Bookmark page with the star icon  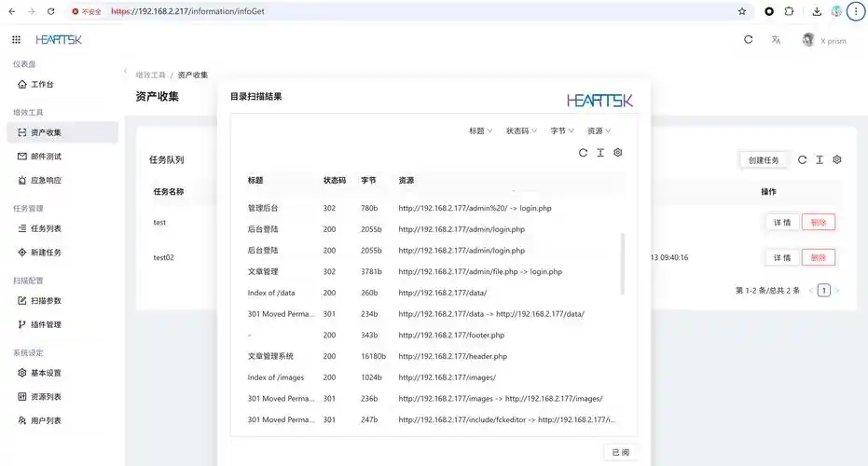(742, 11)
